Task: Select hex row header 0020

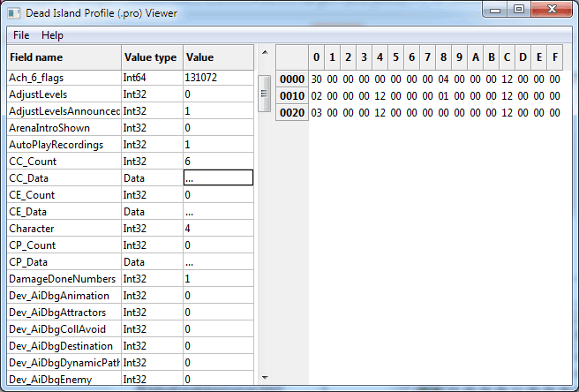Action: pos(291,112)
